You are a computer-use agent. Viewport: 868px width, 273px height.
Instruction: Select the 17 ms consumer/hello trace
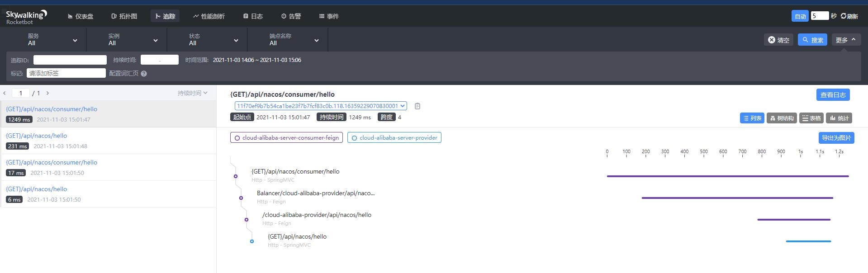point(109,167)
